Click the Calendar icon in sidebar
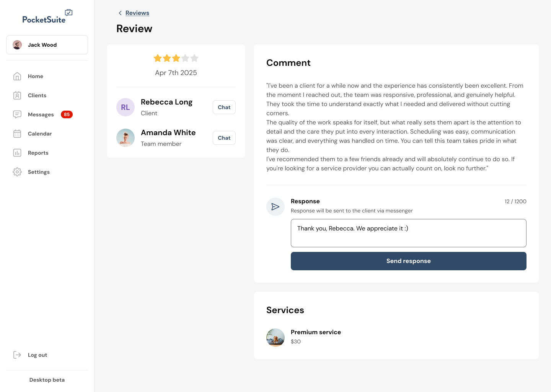This screenshot has width=551, height=392. (17, 134)
